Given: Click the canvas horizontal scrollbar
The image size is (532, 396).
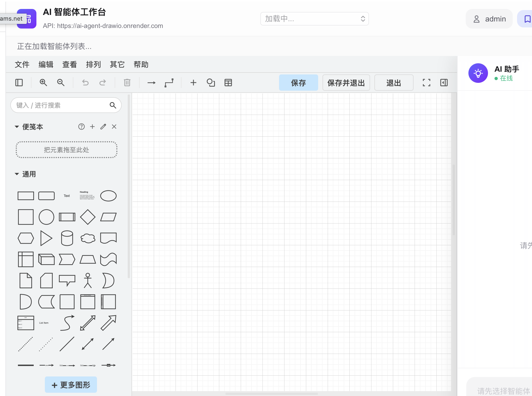Looking at the screenshot, I should click(x=272, y=394).
